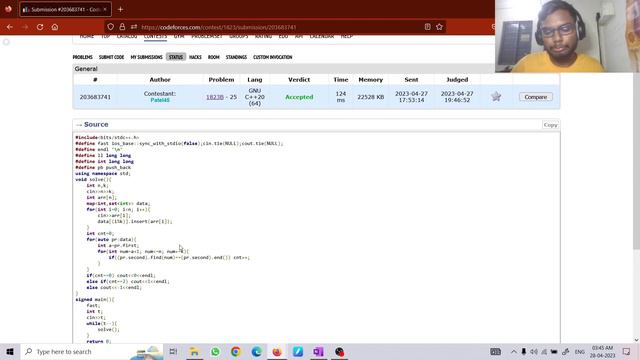Open the MY SUBMISSIONS tab
The image size is (640, 360).
point(146,57)
